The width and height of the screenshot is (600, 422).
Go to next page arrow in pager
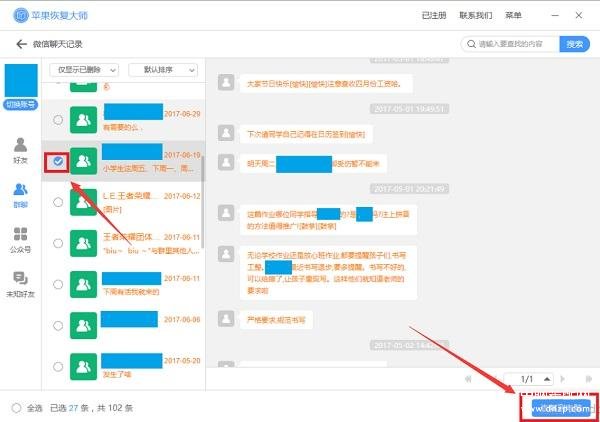click(562, 379)
